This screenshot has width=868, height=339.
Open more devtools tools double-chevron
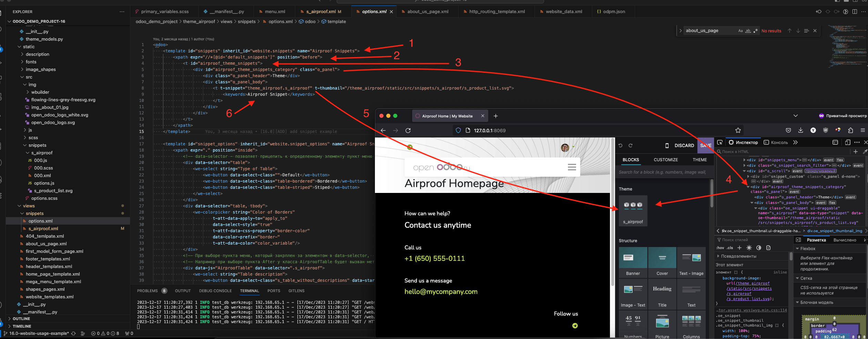click(x=795, y=142)
